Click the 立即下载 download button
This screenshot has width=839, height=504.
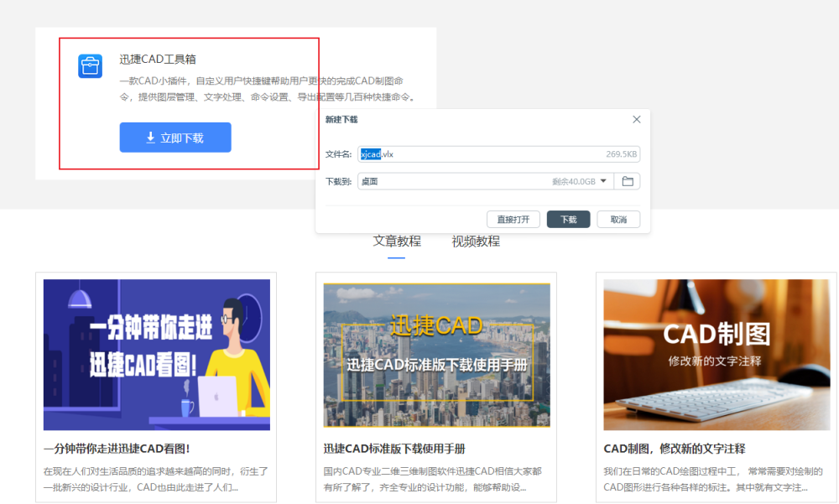point(175,138)
